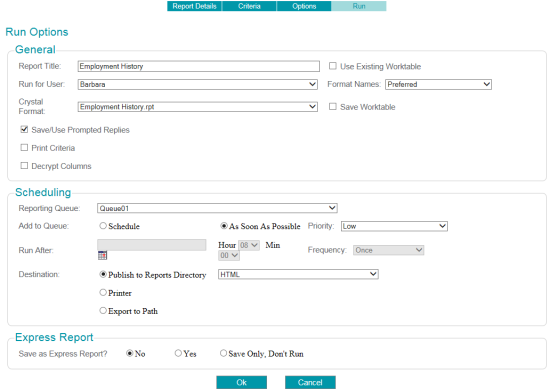Open the Run for User dropdown
Screen dimensions: 550x389
coord(198,84)
